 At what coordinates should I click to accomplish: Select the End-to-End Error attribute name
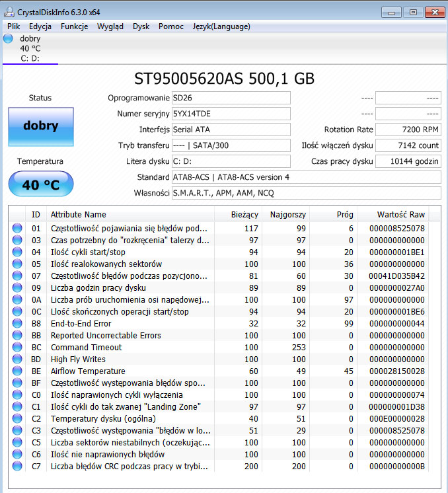81,323
